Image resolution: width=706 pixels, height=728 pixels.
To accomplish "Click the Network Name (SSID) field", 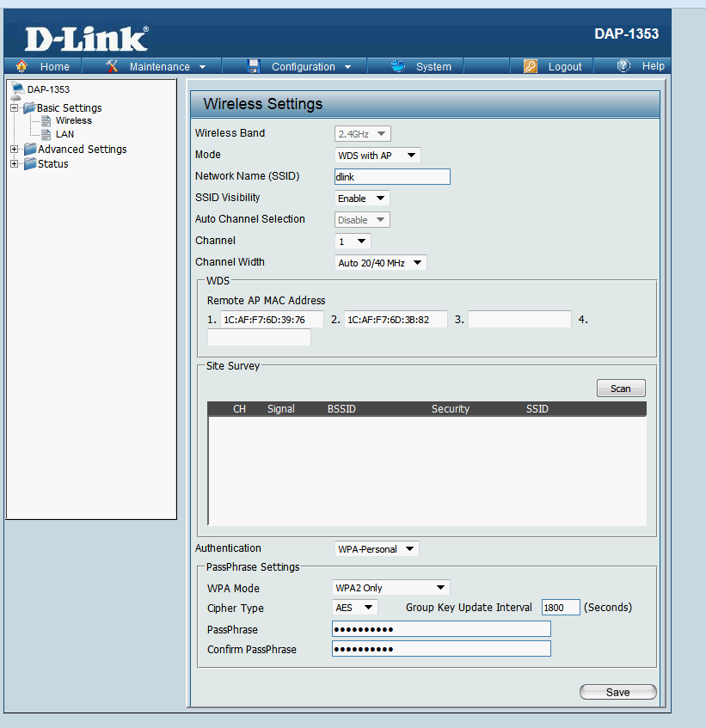I will coord(392,176).
